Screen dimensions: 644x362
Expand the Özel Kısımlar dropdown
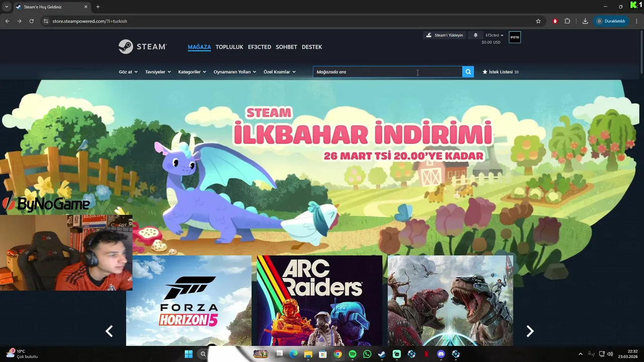pyautogui.click(x=280, y=72)
